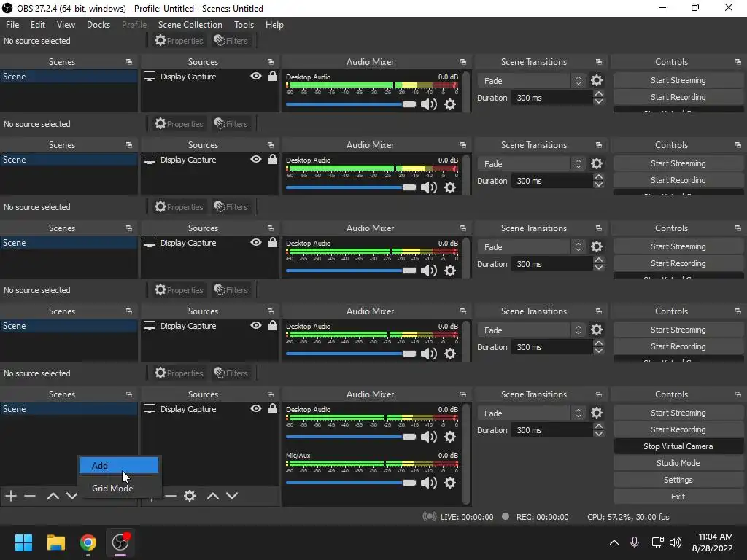
Task: Click the grayed Profile menu
Action: tap(134, 25)
